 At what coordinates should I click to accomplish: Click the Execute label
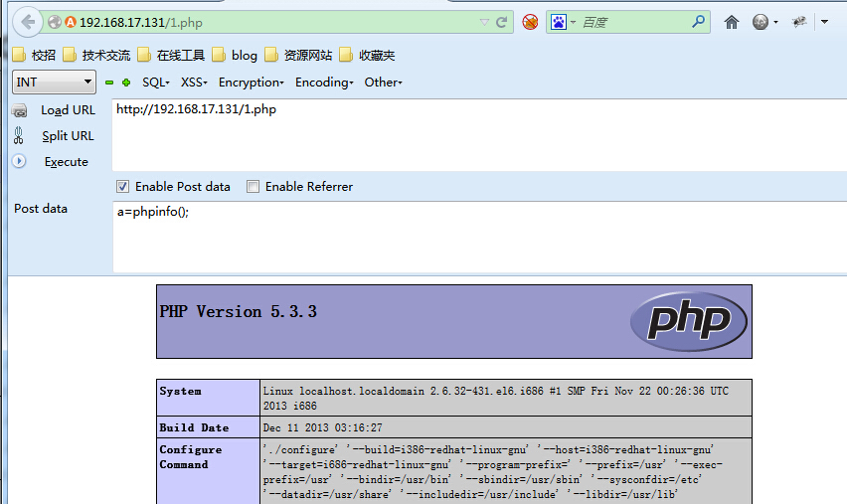point(67,161)
